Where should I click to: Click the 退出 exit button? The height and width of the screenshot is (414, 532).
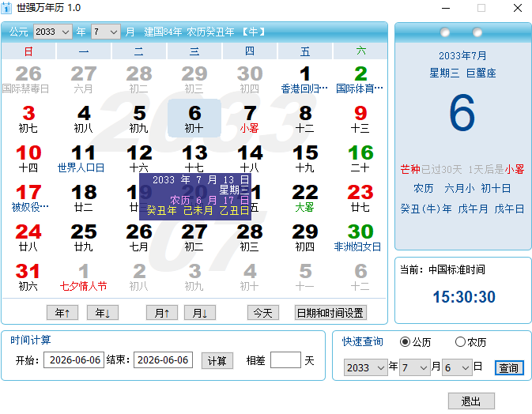(471, 401)
